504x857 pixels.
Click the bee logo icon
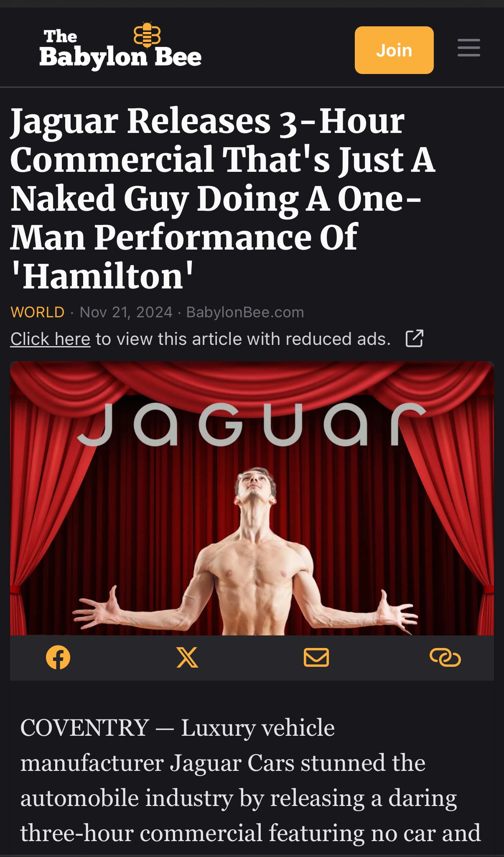click(x=147, y=35)
